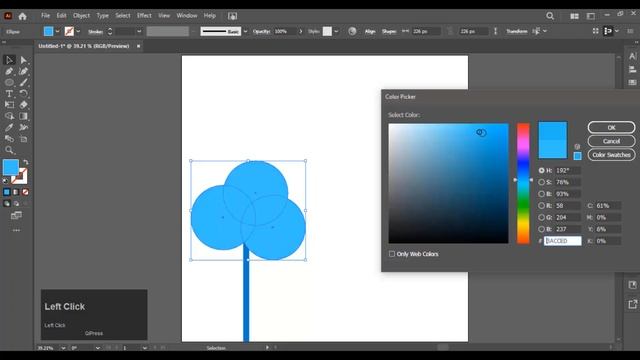Open fill color dropdown in control bar

(x=57, y=31)
